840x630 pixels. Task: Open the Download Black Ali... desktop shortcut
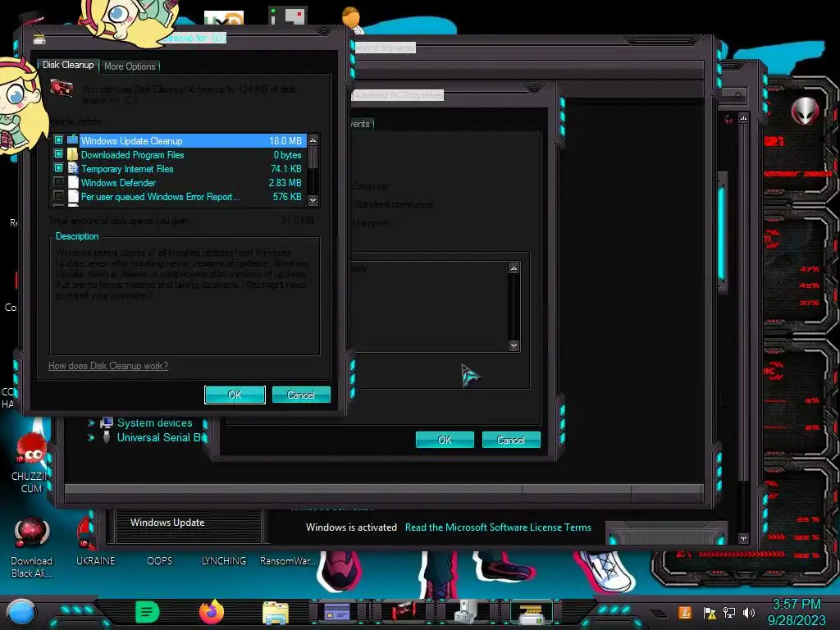32,547
